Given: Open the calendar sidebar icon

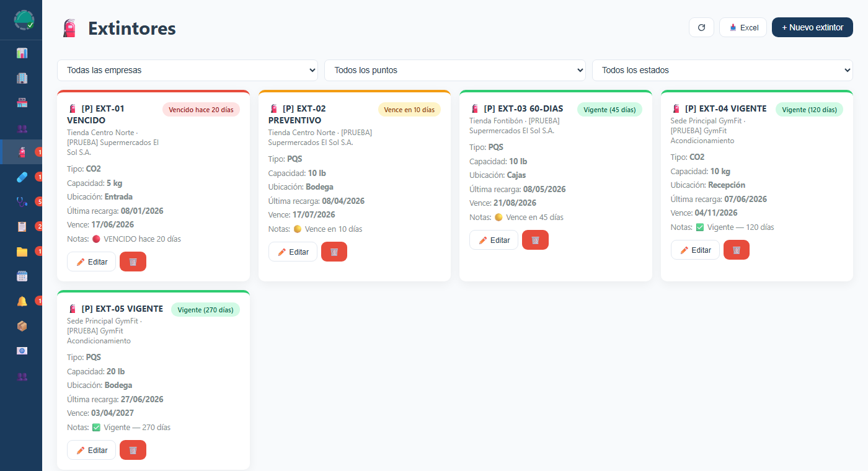Looking at the screenshot, I should tap(22, 276).
